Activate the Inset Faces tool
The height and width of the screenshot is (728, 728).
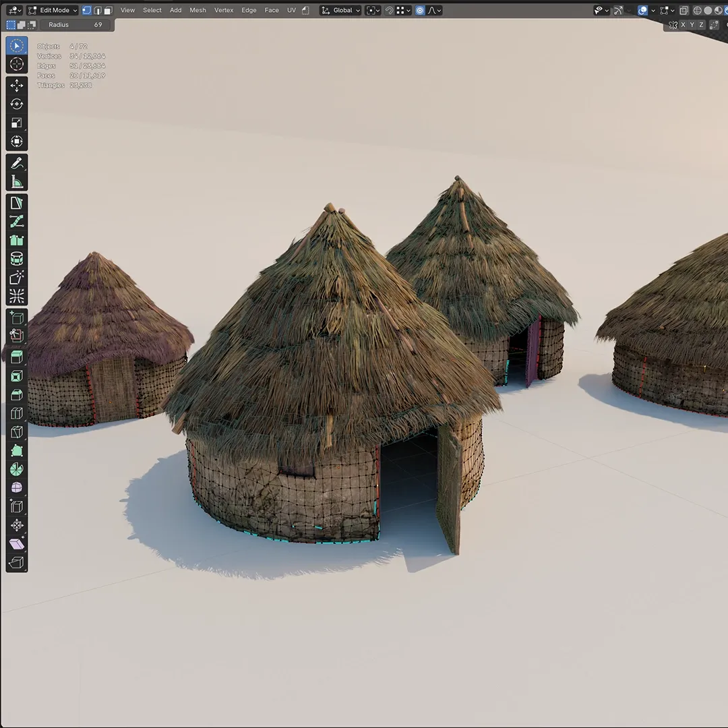tap(17, 375)
